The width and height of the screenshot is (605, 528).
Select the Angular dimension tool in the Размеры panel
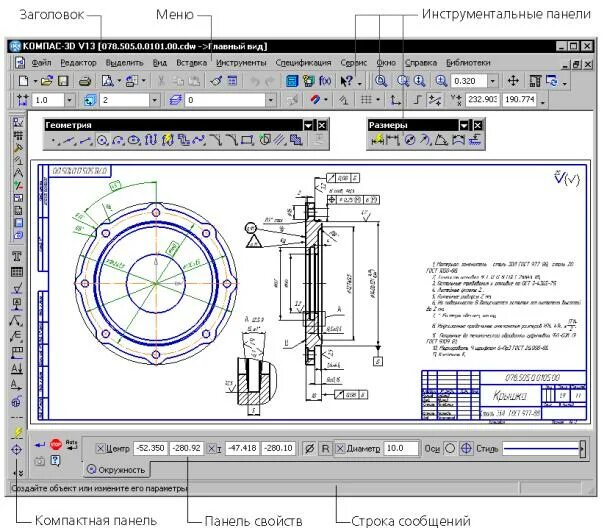coord(441,140)
